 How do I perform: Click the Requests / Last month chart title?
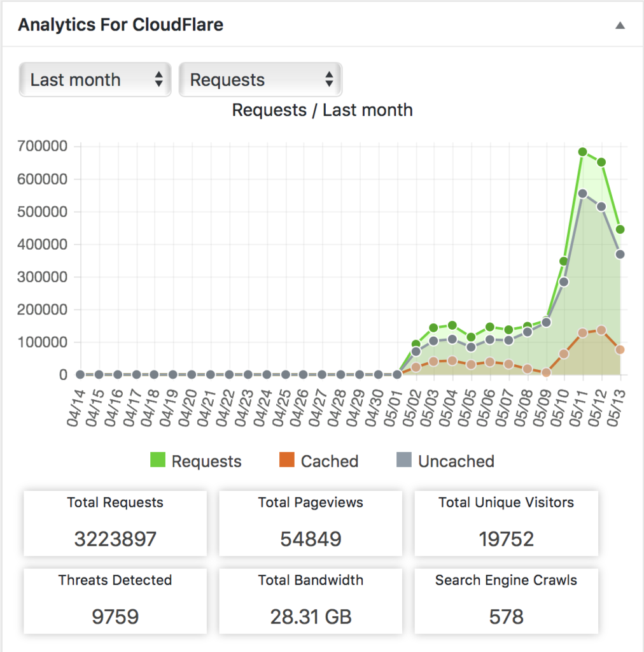coord(323,110)
